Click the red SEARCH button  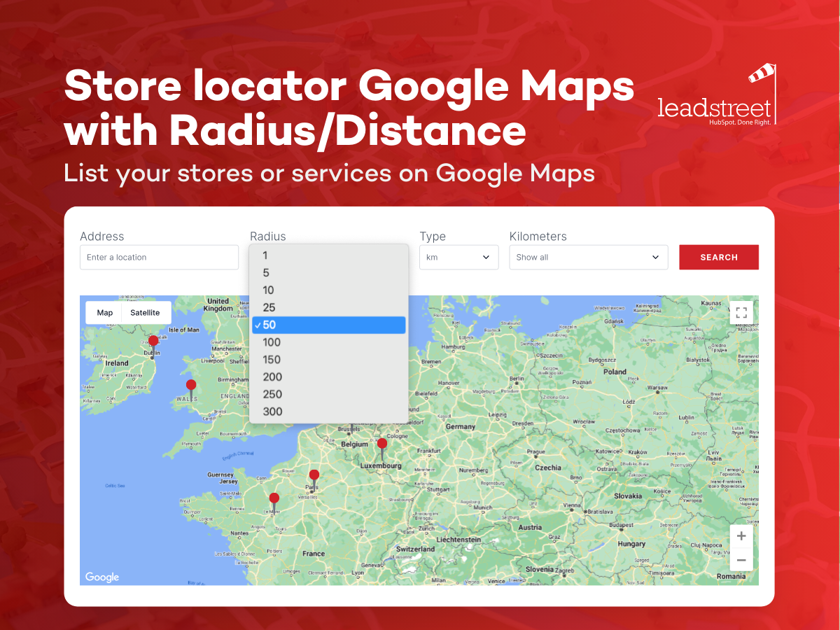coord(719,257)
